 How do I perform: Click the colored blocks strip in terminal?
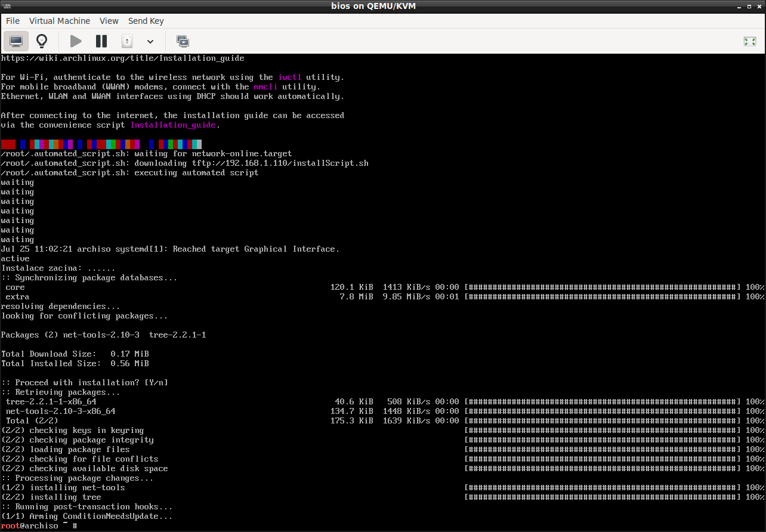[101, 144]
